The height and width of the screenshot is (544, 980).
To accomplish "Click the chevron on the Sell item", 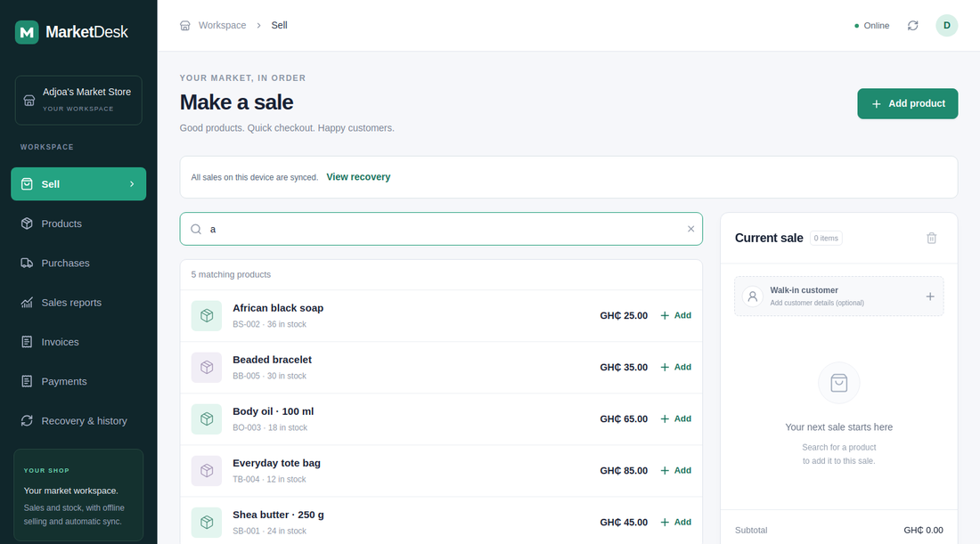I will coord(132,183).
